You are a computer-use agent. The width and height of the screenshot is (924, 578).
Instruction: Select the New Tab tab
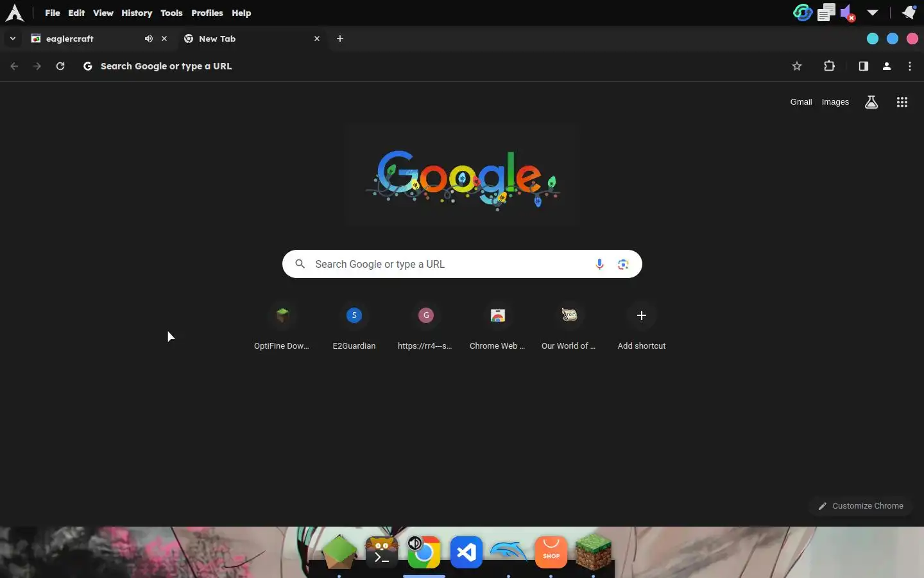click(x=252, y=39)
